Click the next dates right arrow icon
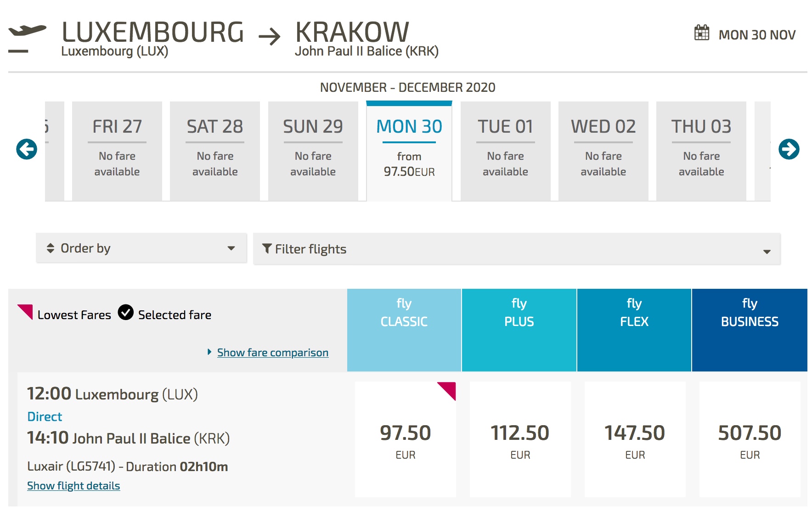 (789, 149)
